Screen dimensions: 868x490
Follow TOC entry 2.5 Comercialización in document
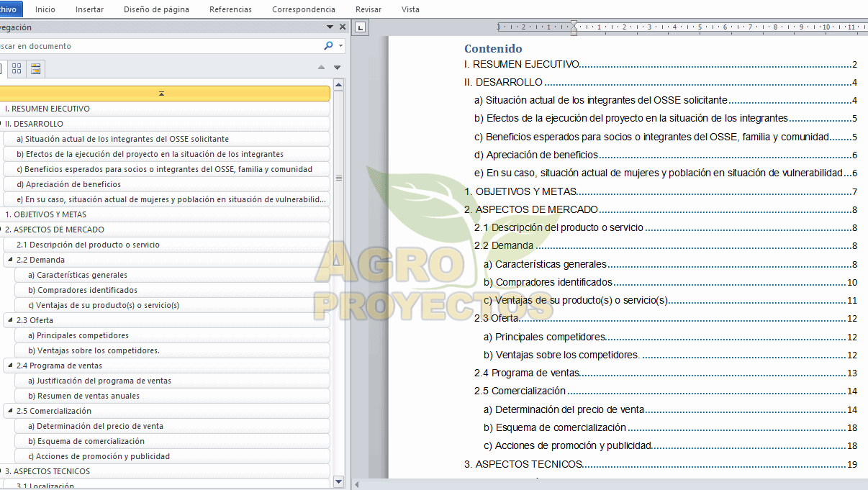666,391
